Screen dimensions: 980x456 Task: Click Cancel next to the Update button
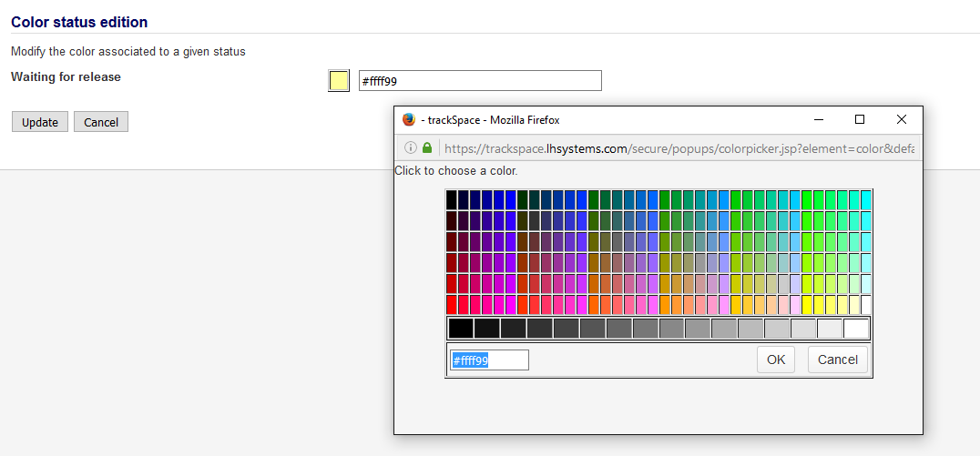point(101,122)
